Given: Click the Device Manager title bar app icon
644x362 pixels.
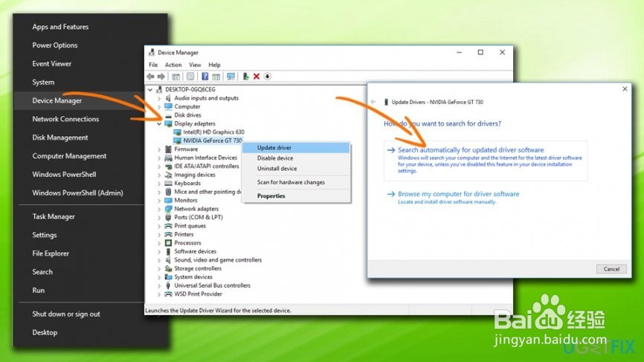Looking at the screenshot, I should point(152,52).
